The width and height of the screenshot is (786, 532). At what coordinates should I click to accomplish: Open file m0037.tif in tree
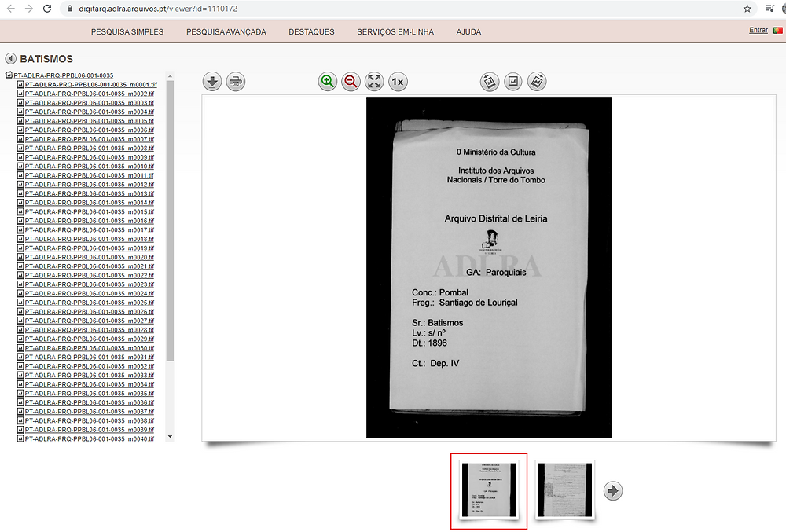[x=90, y=412]
